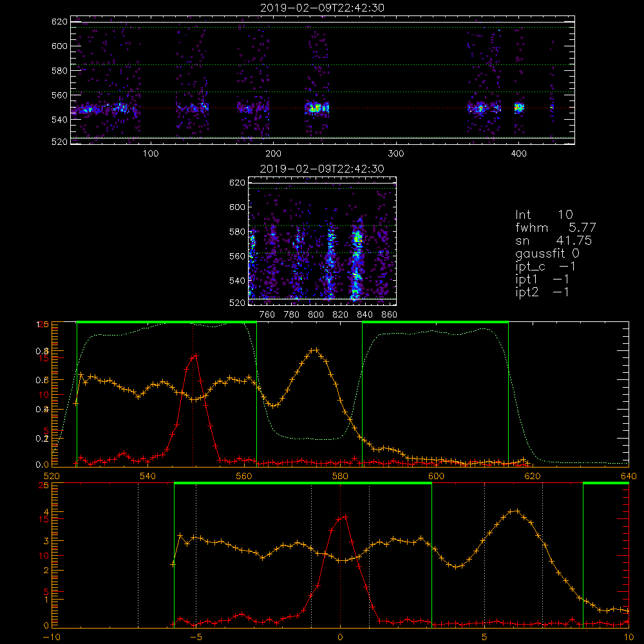Select the 'sn 41.75' readout text
Image resolution: width=644 pixels, height=644 pixels.
554,240
